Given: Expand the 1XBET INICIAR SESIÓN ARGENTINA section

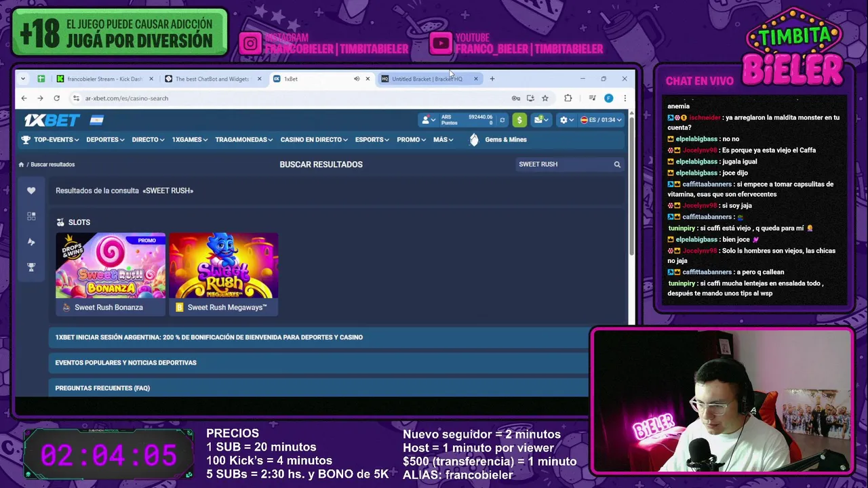Looking at the screenshot, I should pyautogui.click(x=319, y=338).
